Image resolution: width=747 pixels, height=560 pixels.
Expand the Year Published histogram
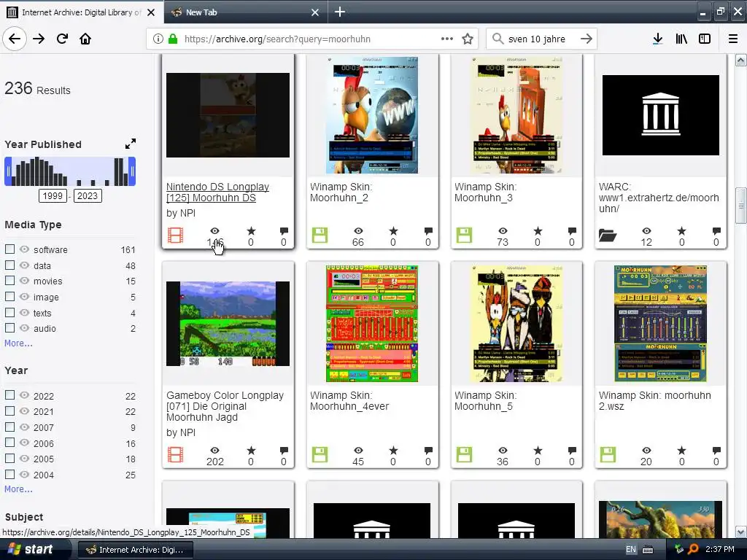[131, 144]
